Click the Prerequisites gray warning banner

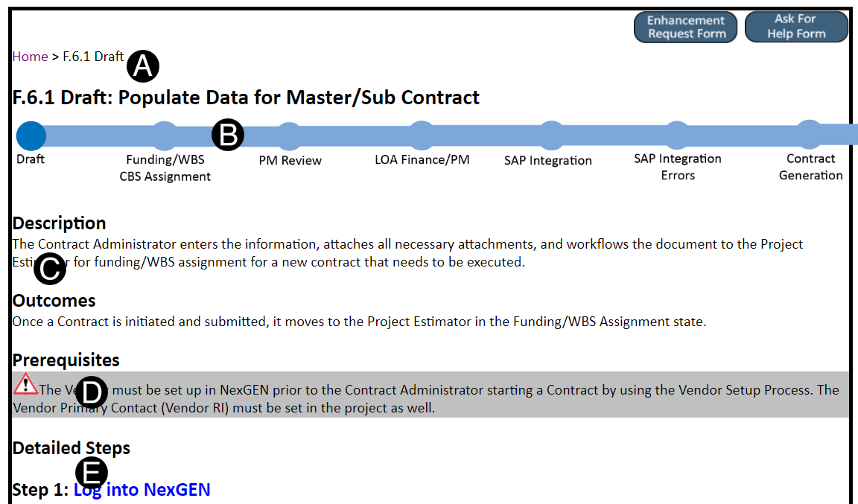pyautogui.click(x=477, y=400)
